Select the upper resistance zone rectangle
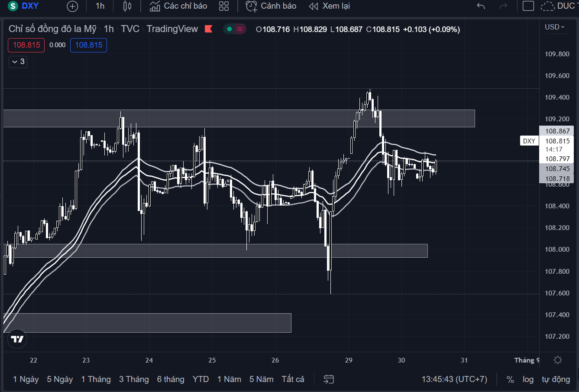579x392 pixels. (239, 118)
